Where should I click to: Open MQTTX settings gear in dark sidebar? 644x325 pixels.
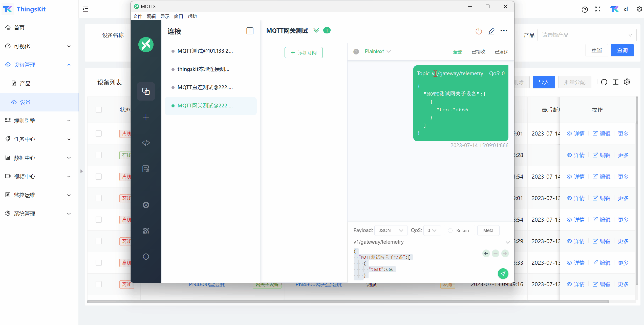point(146,205)
